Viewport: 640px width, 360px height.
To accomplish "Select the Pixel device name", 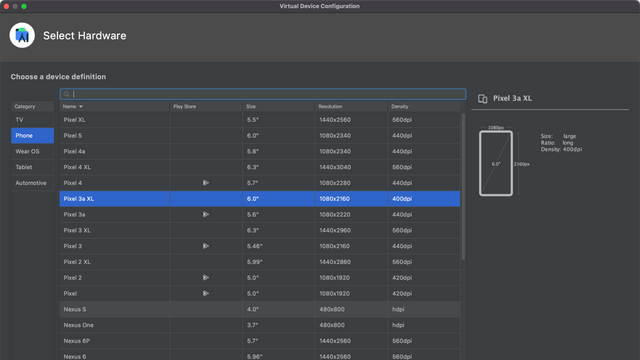I will point(70,293).
